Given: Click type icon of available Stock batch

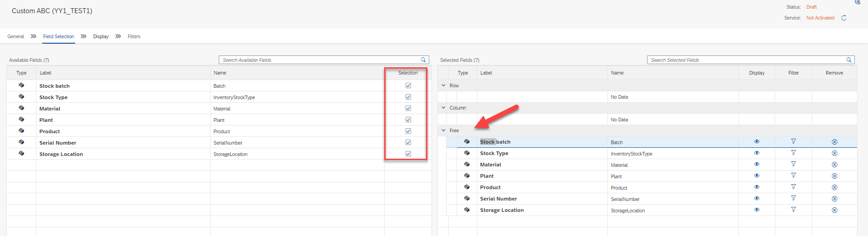Looking at the screenshot, I should (21, 85).
